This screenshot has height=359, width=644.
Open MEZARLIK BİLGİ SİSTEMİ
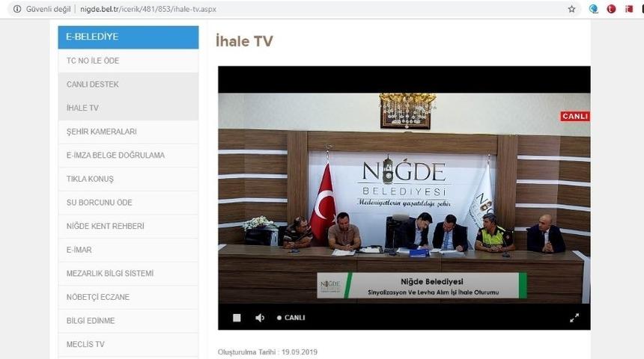click(128, 274)
